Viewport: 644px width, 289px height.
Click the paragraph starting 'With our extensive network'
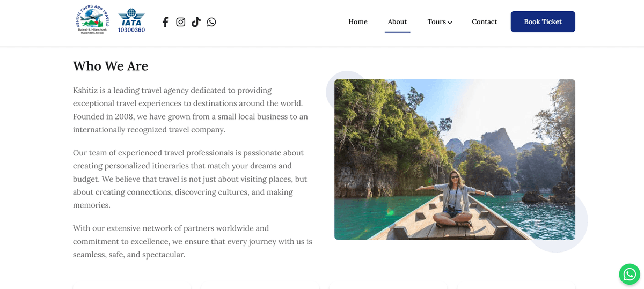pyautogui.click(x=193, y=241)
